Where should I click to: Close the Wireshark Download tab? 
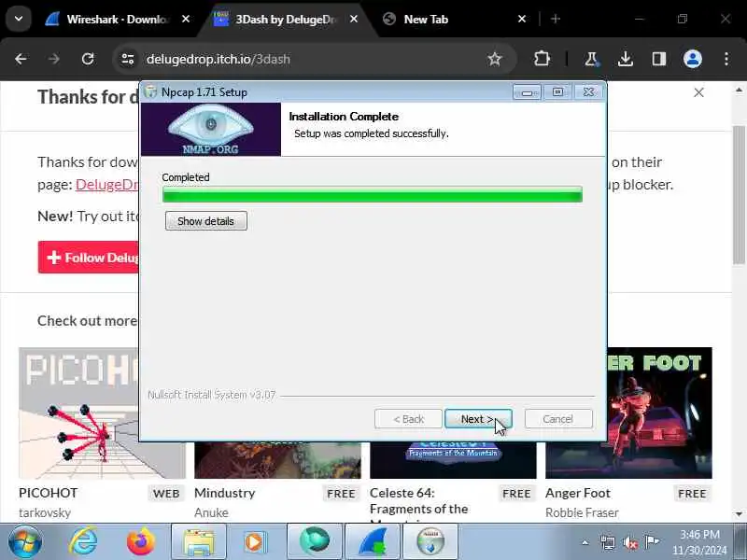pyautogui.click(x=186, y=19)
